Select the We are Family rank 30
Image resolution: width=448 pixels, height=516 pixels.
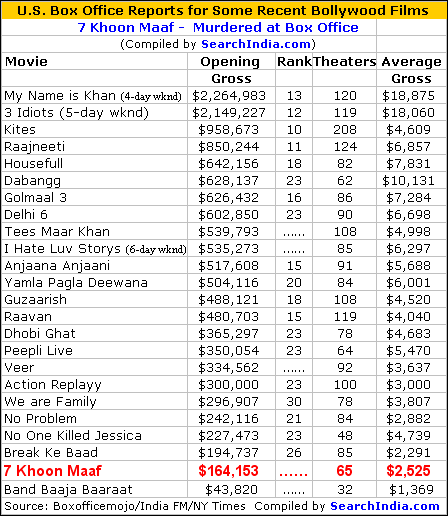[294, 402]
